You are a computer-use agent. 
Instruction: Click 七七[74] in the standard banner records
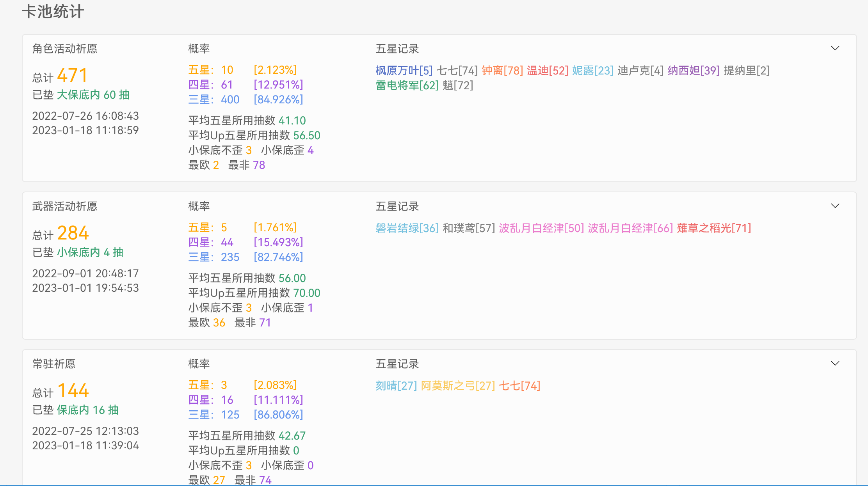click(519, 386)
